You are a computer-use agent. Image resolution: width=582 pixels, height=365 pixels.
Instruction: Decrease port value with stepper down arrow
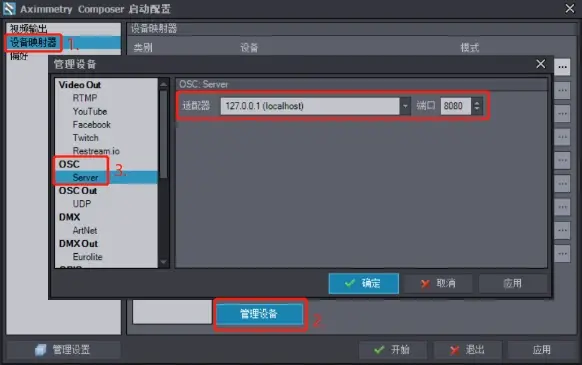point(477,110)
